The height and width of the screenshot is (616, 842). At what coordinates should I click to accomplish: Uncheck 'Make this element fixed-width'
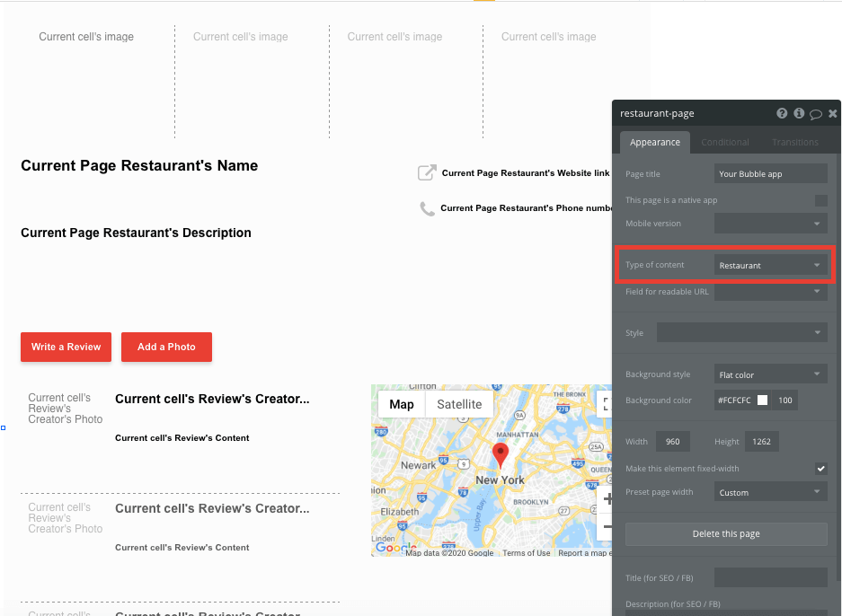(x=820, y=468)
